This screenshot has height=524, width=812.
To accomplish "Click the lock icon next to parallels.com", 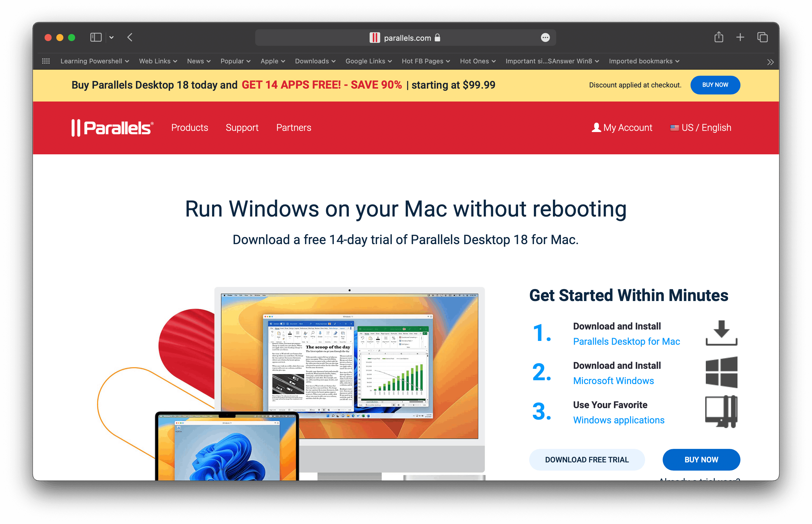I will (437, 38).
